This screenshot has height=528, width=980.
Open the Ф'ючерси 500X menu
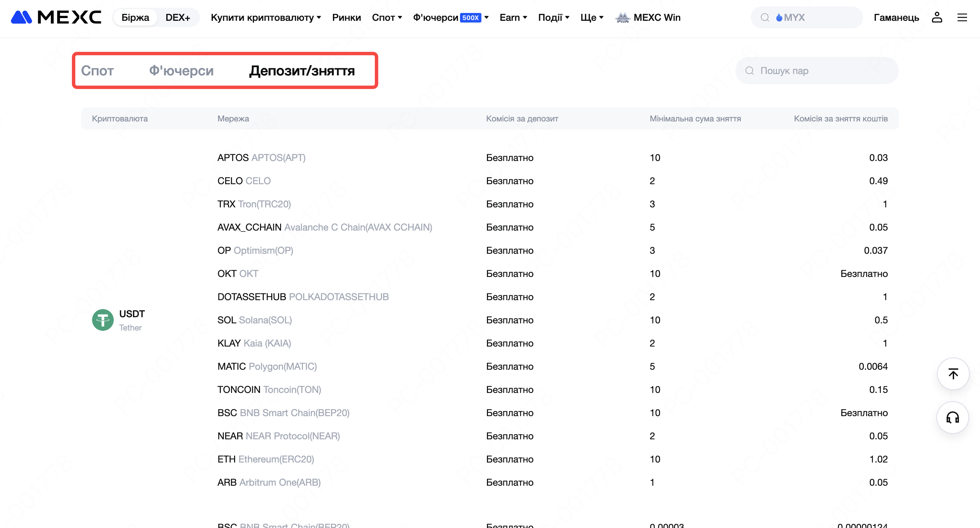point(450,17)
